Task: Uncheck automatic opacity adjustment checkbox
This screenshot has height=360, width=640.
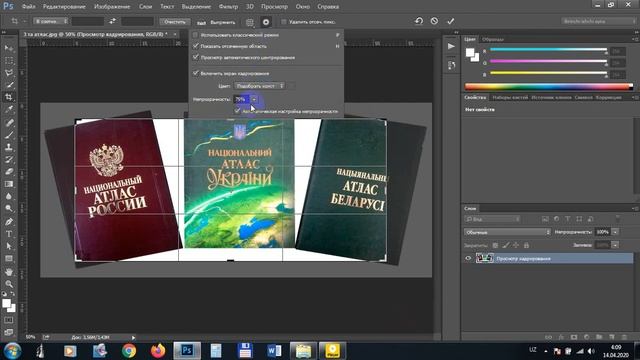Action: point(237,111)
